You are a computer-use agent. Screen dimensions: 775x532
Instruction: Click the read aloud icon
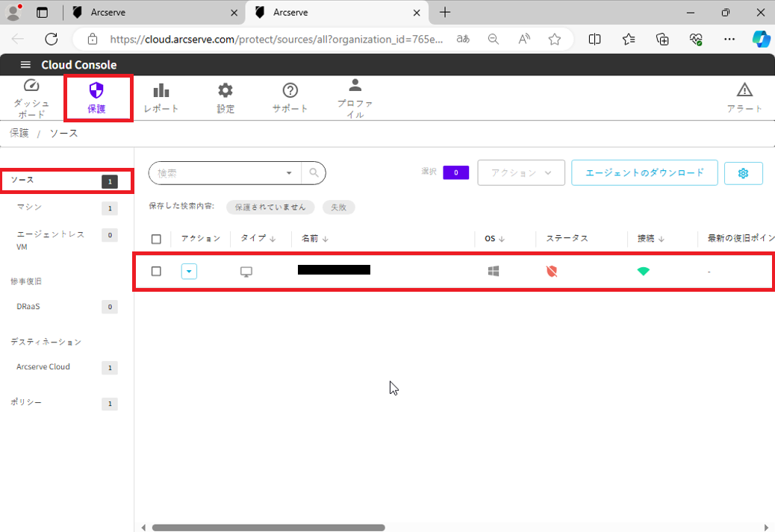[x=524, y=39]
